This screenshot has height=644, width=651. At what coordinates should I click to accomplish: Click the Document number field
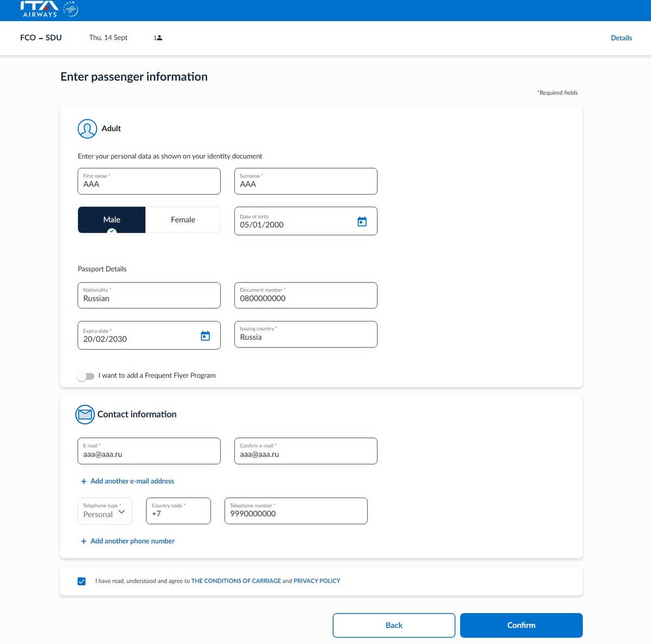(306, 295)
